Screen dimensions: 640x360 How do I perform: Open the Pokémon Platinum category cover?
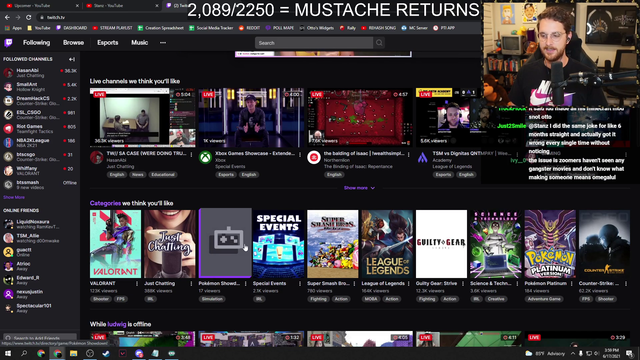(x=550, y=244)
